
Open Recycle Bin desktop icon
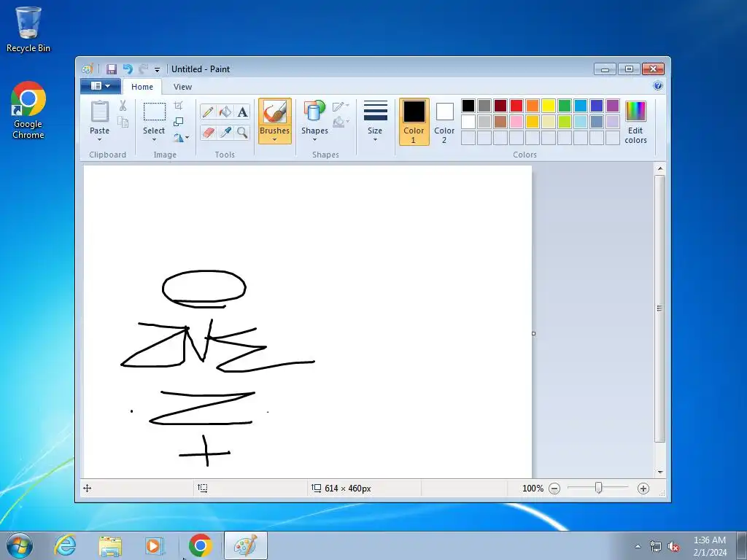tap(28, 29)
